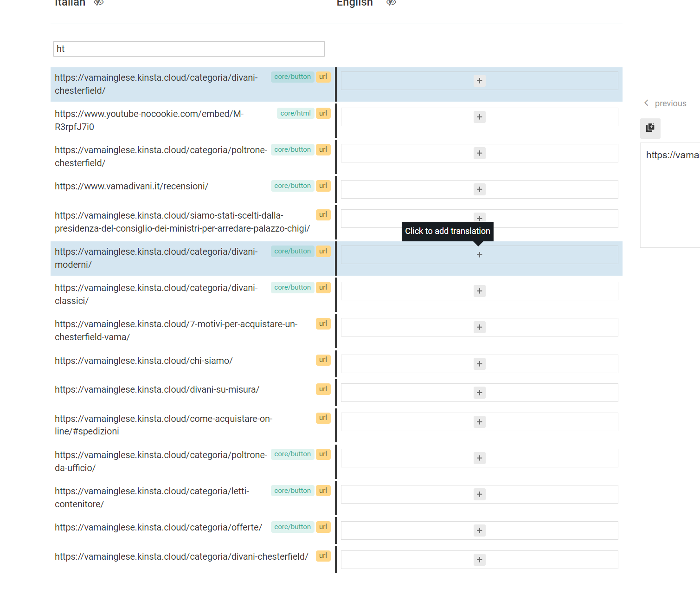700x595 pixels.
Task: Select the letti-contenitore source url text
Action: (x=152, y=498)
